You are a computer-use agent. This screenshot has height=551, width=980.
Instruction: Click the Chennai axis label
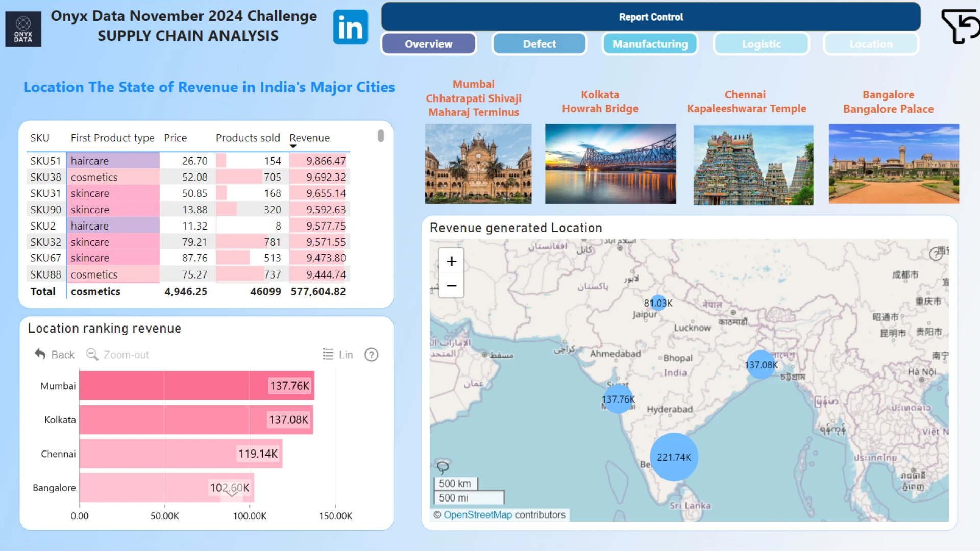(58, 454)
